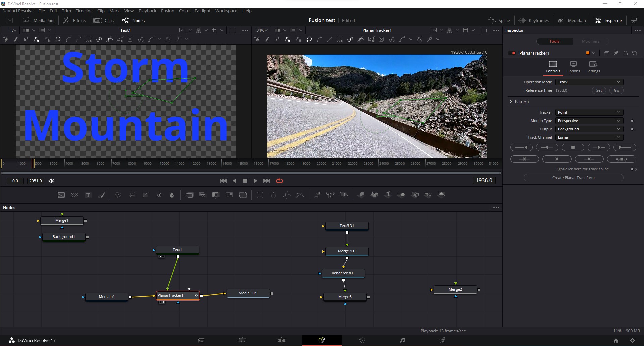Image resolution: width=644 pixels, height=346 pixels.
Task: Add a Polygon mask from the toolbar
Action: [x=287, y=195]
